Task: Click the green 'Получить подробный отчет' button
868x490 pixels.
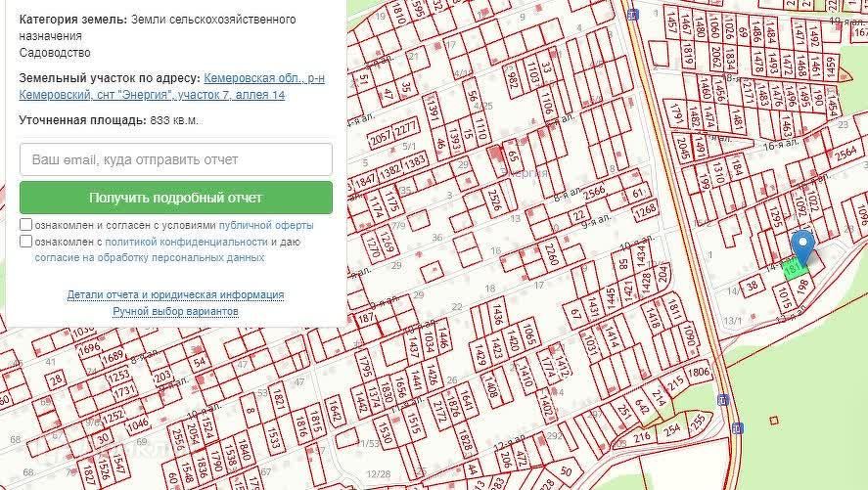Action: pos(176,198)
